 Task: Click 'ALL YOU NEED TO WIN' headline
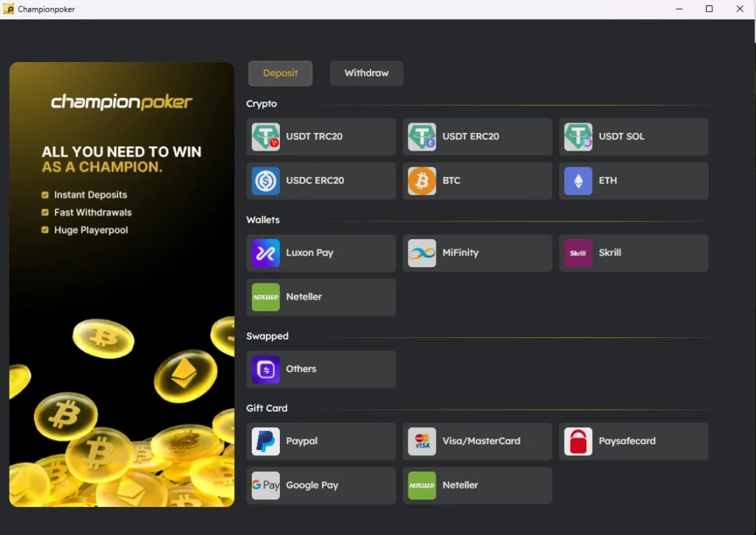click(x=122, y=152)
